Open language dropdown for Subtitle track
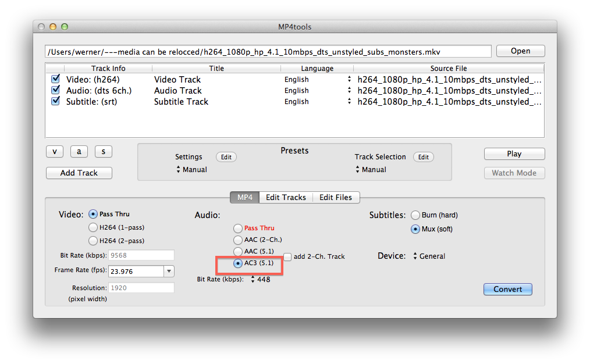 click(349, 102)
